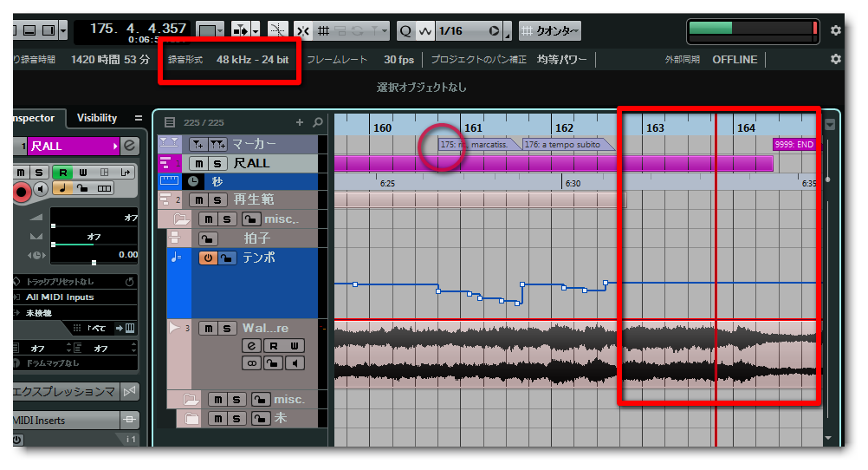
Task: Expand the MIDI Inserts inspector section
Action: click(x=67, y=420)
